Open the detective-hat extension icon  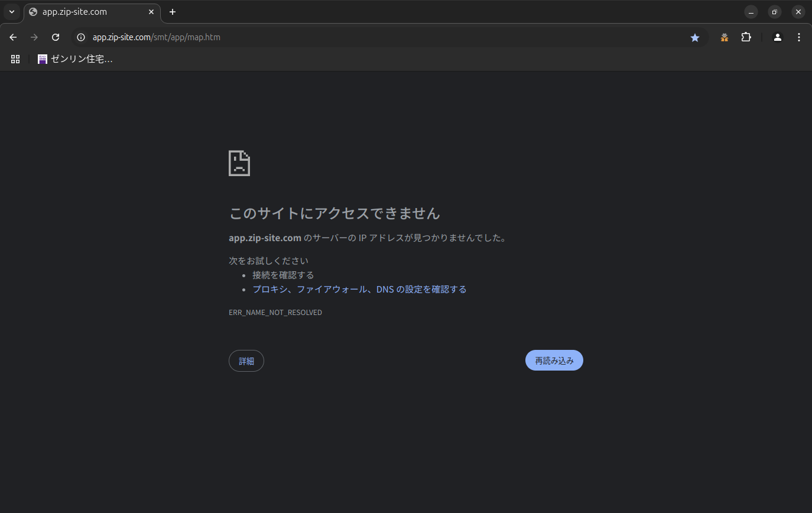(725, 37)
